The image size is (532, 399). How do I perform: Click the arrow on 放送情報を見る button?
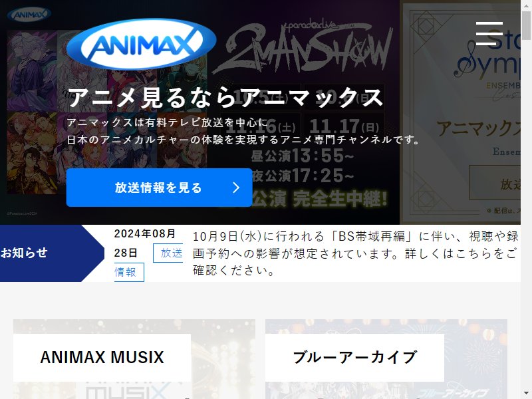click(x=236, y=188)
